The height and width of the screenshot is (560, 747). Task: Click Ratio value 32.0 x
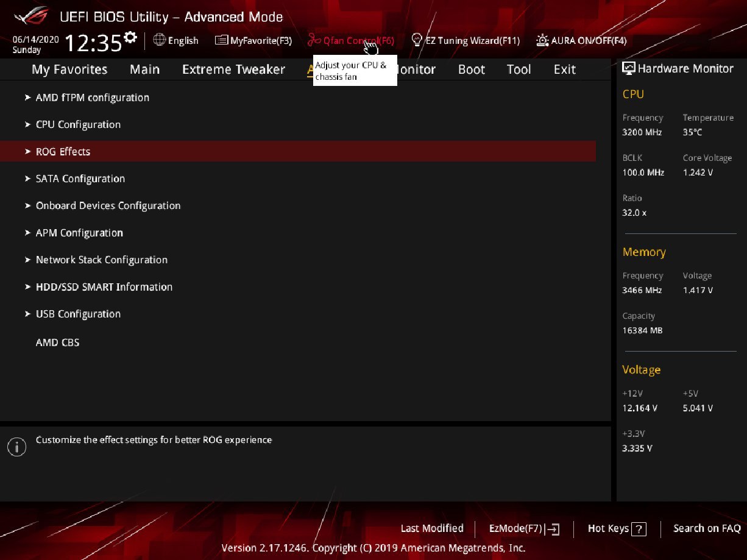pyautogui.click(x=635, y=213)
